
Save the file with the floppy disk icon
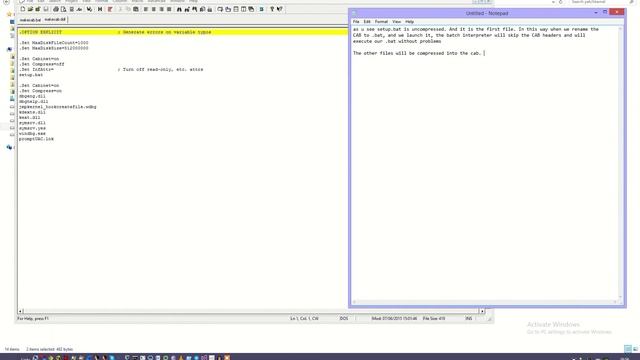click(46, 9)
